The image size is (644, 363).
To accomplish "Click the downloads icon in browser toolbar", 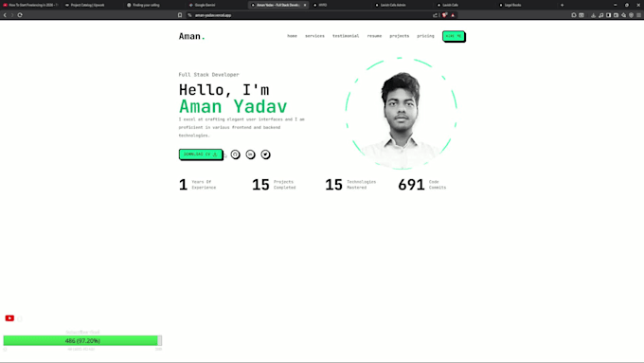I will 593,15.
